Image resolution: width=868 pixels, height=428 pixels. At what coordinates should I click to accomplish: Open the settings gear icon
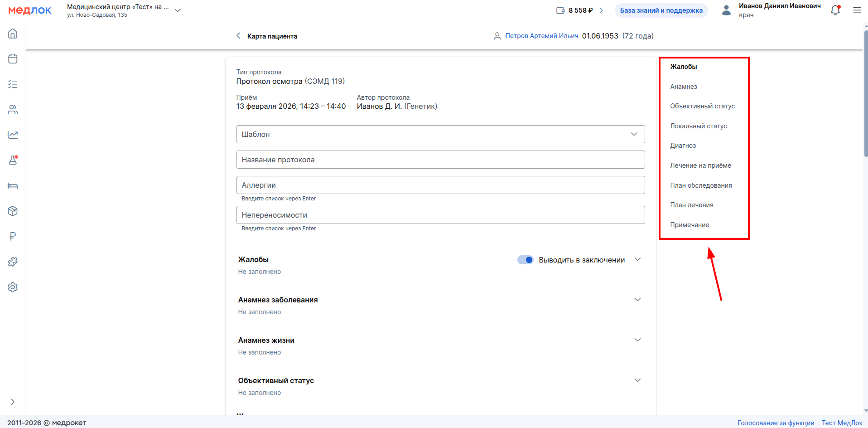13,287
